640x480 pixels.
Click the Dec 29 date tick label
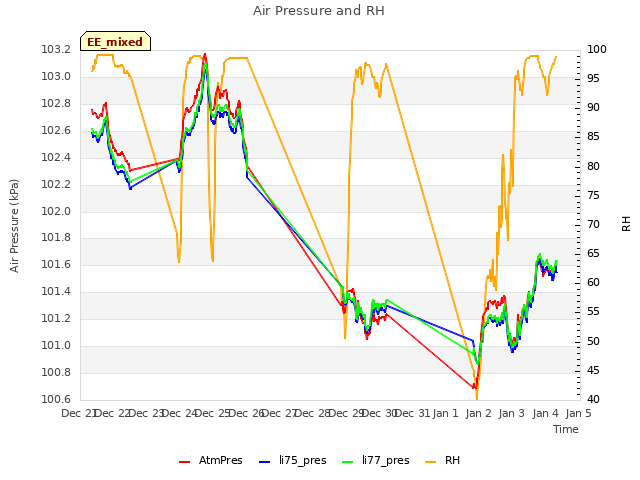point(347,413)
